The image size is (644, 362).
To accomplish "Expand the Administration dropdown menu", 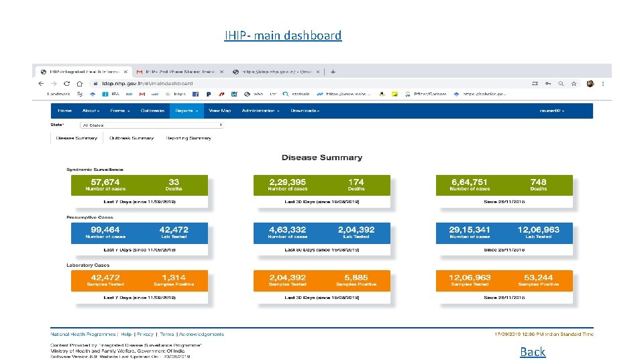I will [x=260, y=111].
